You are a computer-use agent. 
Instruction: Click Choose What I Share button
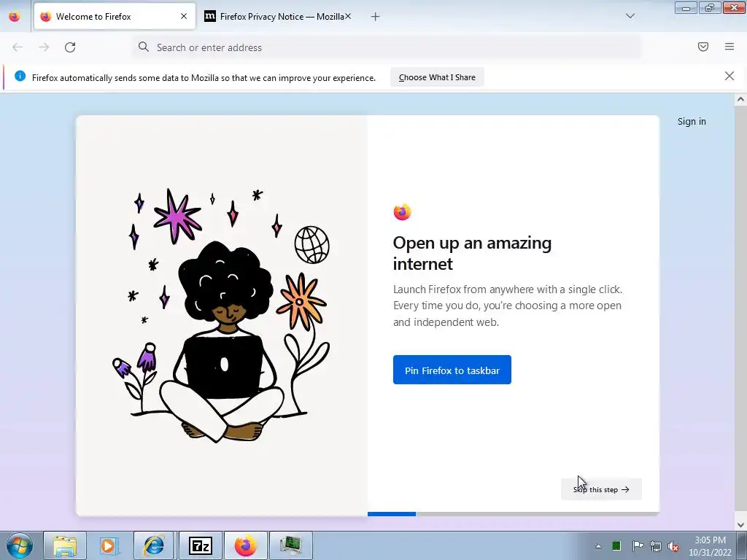tap(438, 77)
